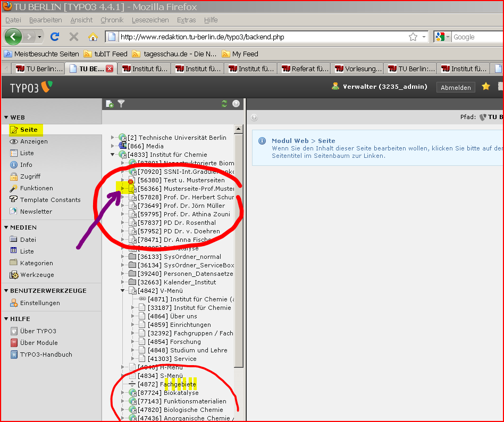This screenshot has height=422, width=504.
Task: Open the Anzeigen module with eye icon
Action: tap(33, 141)
